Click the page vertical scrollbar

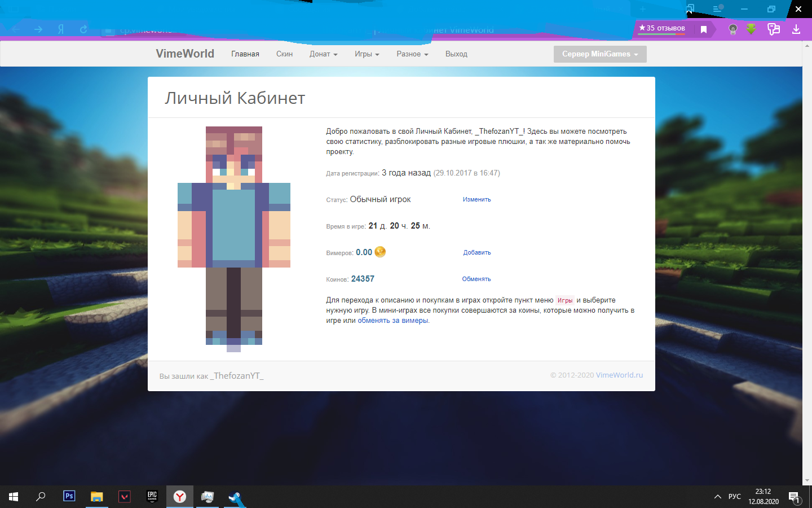(x=807, y=263)
